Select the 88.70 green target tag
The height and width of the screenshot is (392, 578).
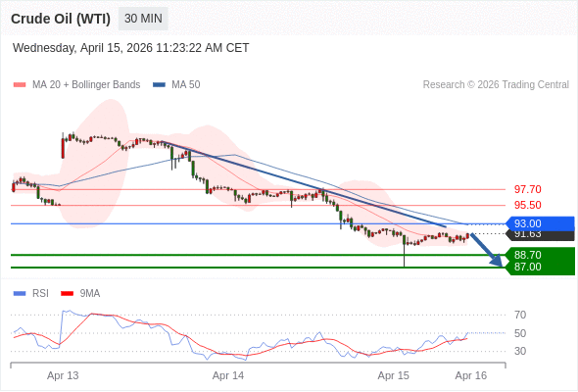pos(540,255)
